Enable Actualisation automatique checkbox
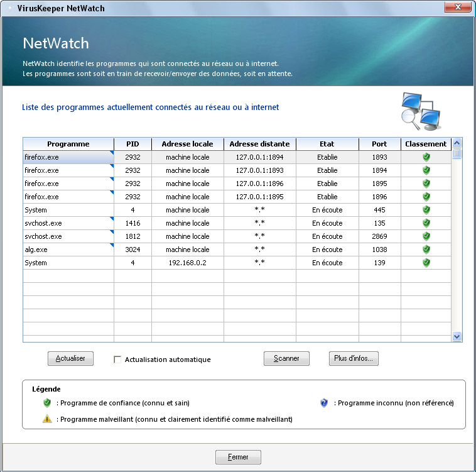This screenshot has width=476, height=472. point(117,359)
